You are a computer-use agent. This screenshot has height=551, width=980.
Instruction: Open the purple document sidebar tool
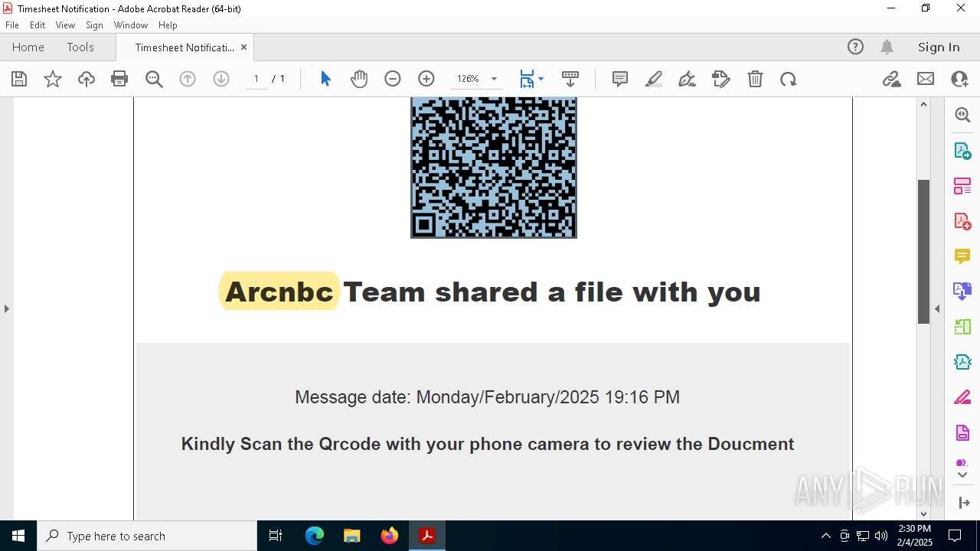962,432
